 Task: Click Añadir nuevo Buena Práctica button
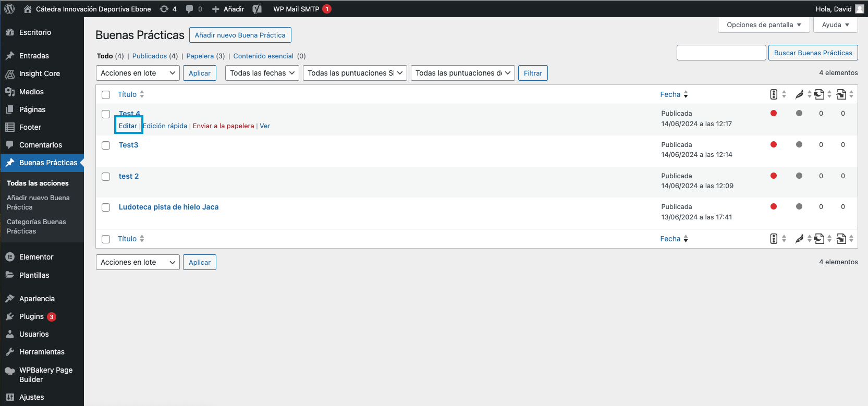(x=240, y=35)
